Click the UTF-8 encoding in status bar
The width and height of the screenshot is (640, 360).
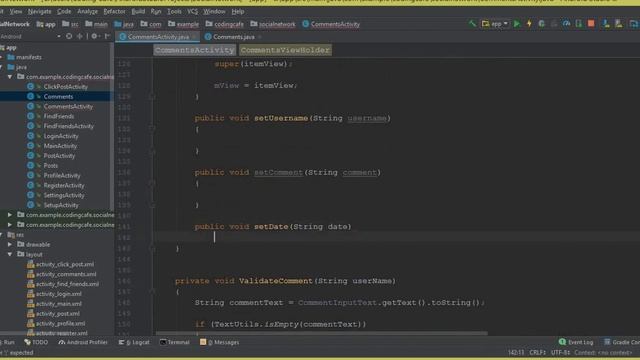click(x=560, y=352)
